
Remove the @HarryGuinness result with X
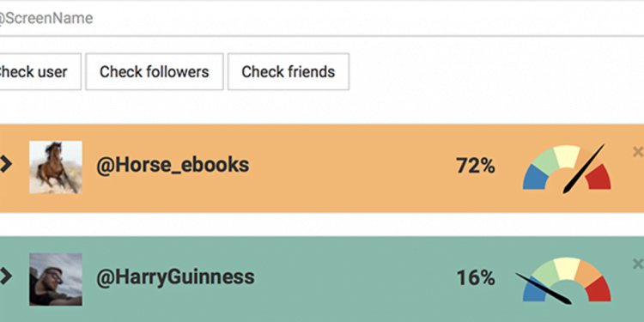pyautogui.click(x=638, y=264)
